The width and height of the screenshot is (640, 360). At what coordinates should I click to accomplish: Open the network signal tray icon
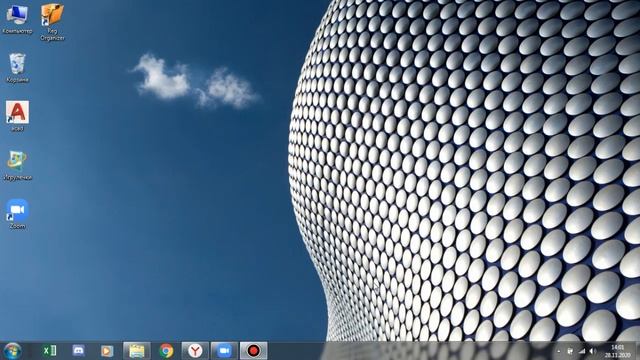582,351
